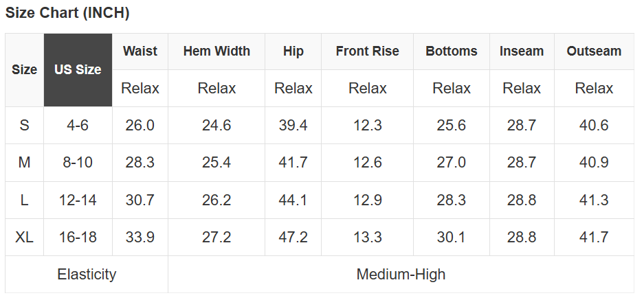Click the Hem Width column header

click(216, 51)
